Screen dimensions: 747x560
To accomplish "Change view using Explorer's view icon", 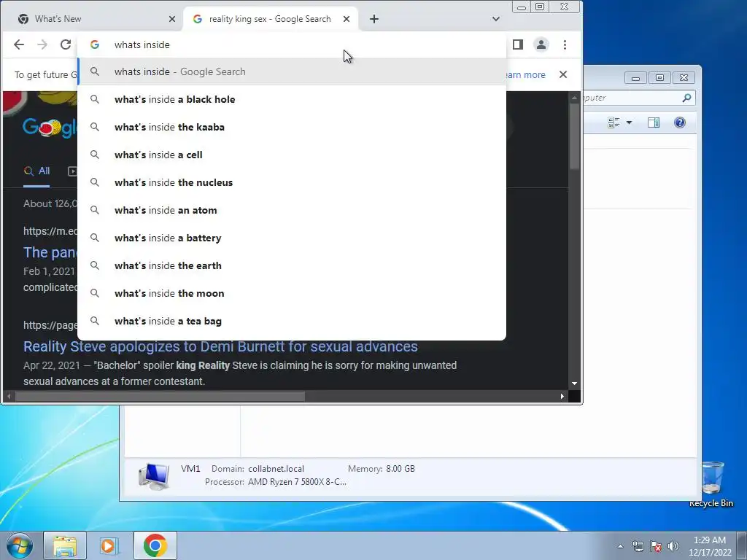I will click(614, 122).
